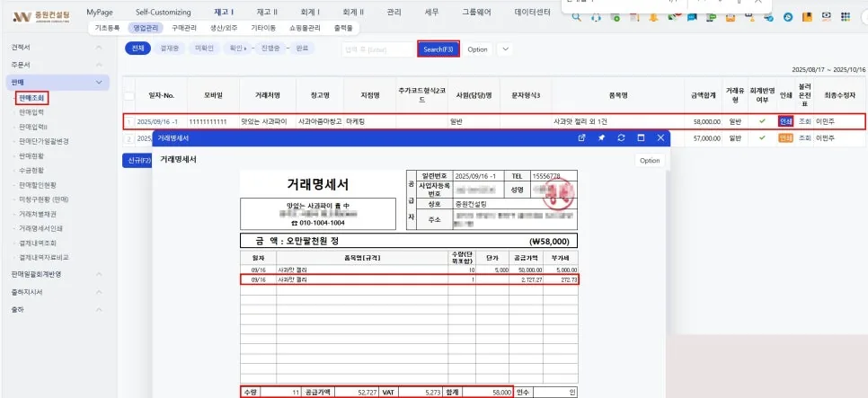
Task: Switch to the 구매관리 sub-tab
Action: [x=184, y=27]
